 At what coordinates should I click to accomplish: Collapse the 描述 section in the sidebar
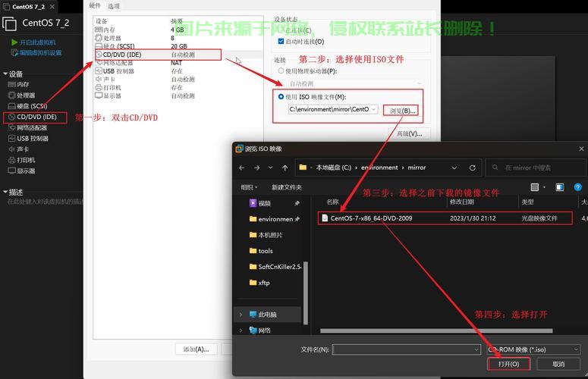5,192
